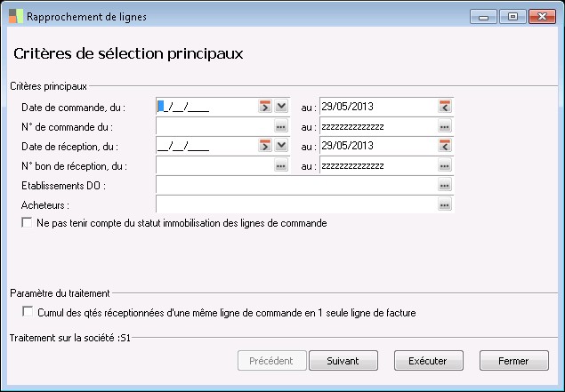Click the Etablissements DO input field
Screen dimensions: 565x392
[x=295, y=185]
